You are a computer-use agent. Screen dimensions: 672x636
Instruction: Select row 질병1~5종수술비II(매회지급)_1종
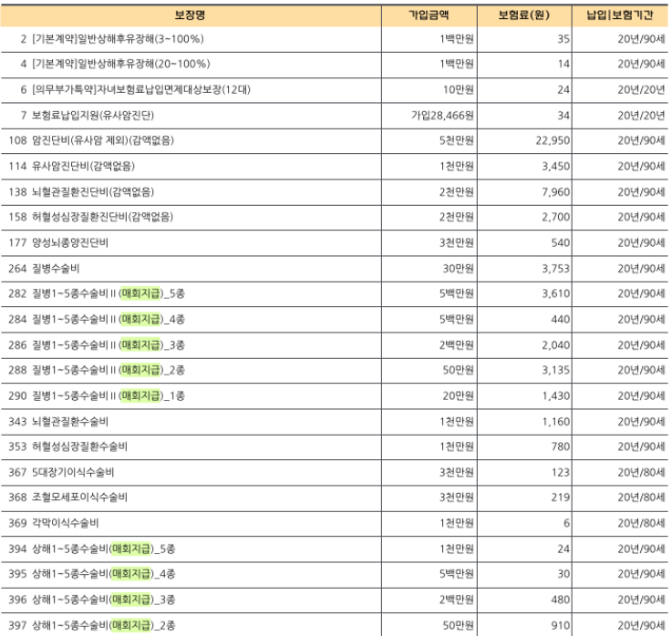(x=335, y=395)
